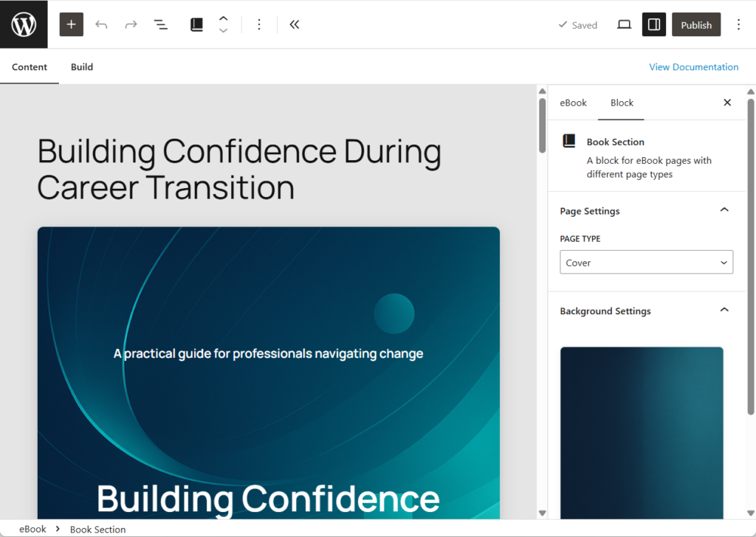756x537 pixels.
Task: Toggle the settings sidebar panel
Action: click(653, 24)
